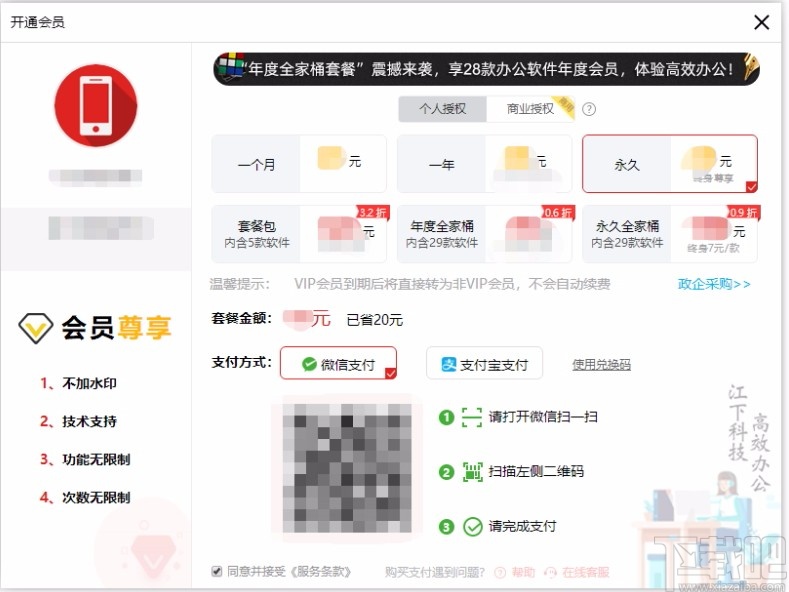Image resolution: width=789 pixels, height=592 pixels.
Task: Open the 年度全家桶套餐 promotional banner
Action: 486,69
